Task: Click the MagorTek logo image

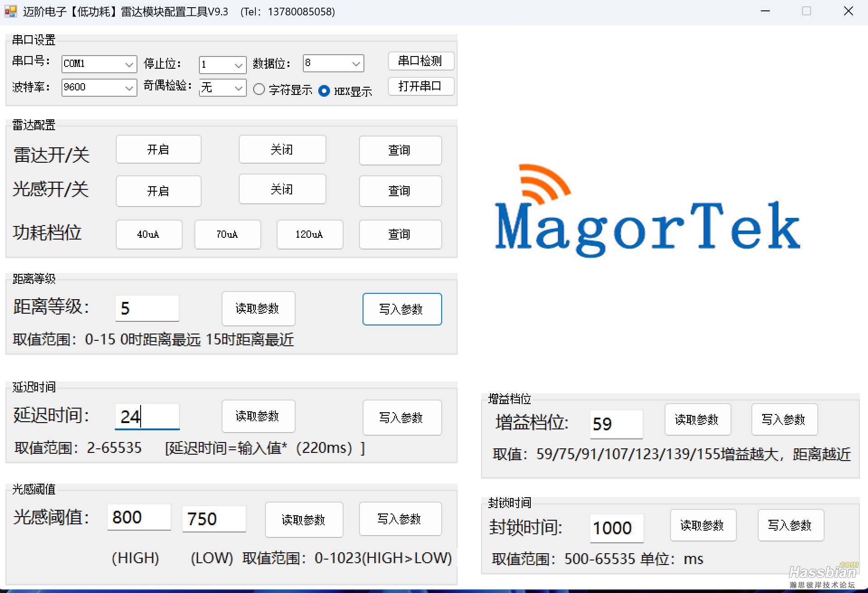Action: click(647, 212)
